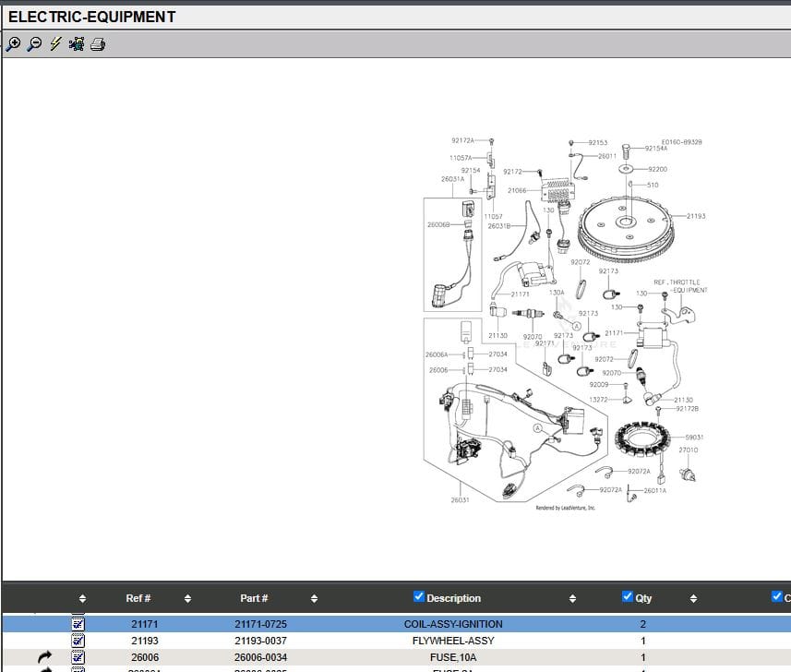Click the checklist icon in row 26006
The image size is (791, 672).
[x=78, y=657]
